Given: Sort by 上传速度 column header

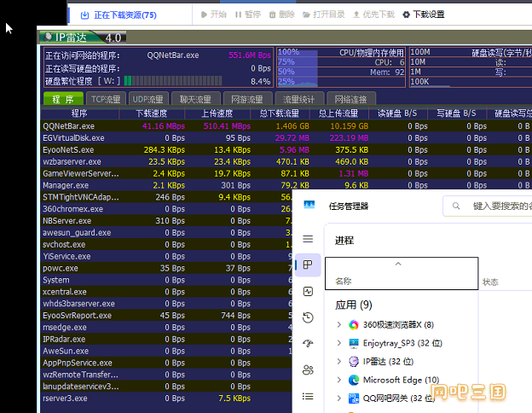Looking at the screenshot, I should click(217, 113).
